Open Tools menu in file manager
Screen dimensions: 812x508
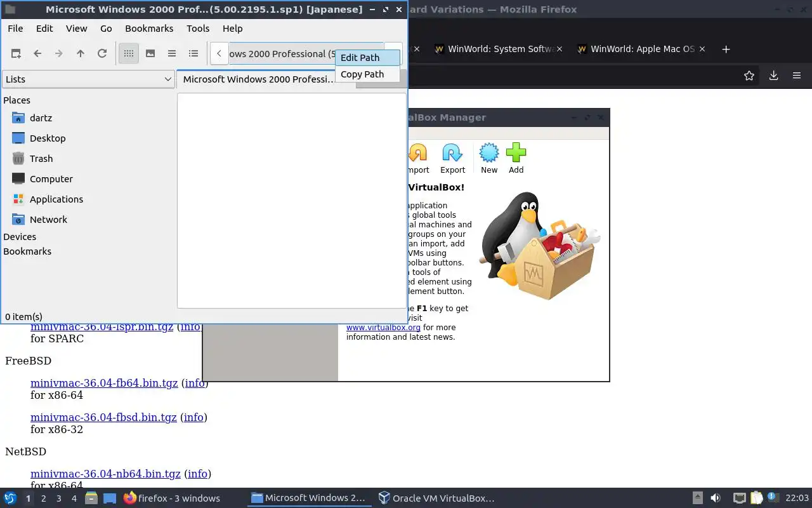tap(198, 29)
